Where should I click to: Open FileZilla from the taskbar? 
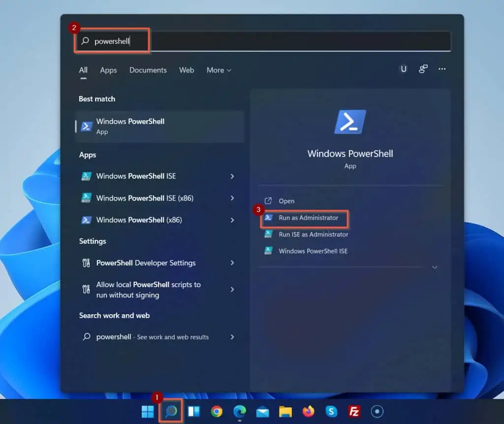click(x=353, y=411)
